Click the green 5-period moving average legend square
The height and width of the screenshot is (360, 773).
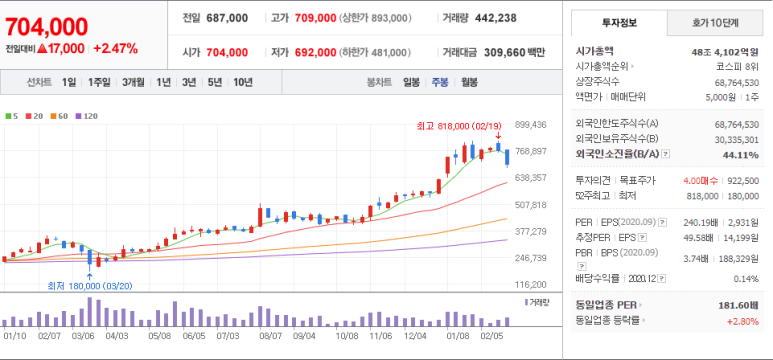(x=8, y=116)
